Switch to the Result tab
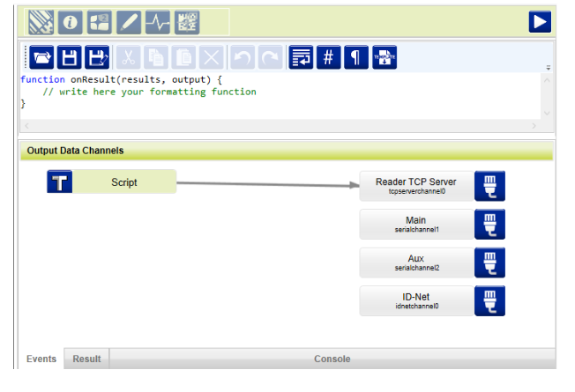The image size is (575, 392). 86,359
